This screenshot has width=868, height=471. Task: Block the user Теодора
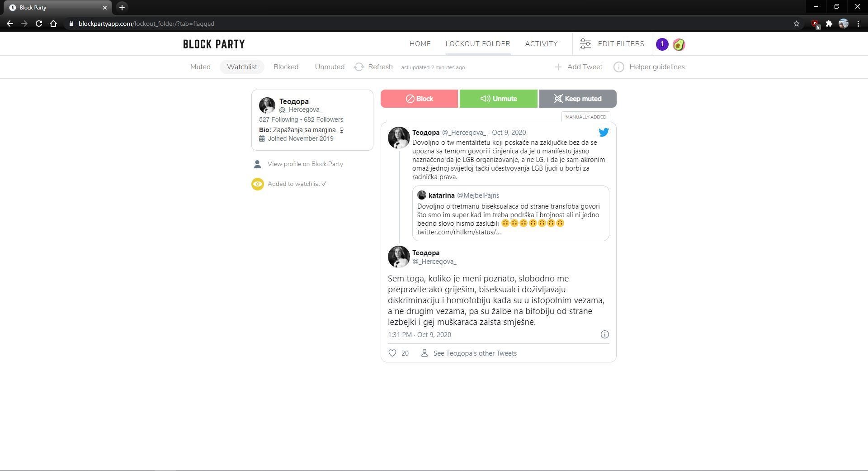click(419, 99)
